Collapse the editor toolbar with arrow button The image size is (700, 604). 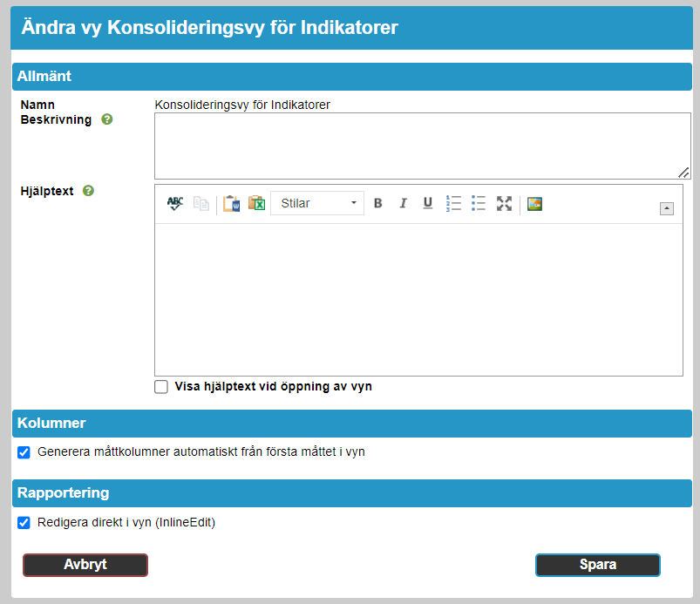tap(666, 208)
